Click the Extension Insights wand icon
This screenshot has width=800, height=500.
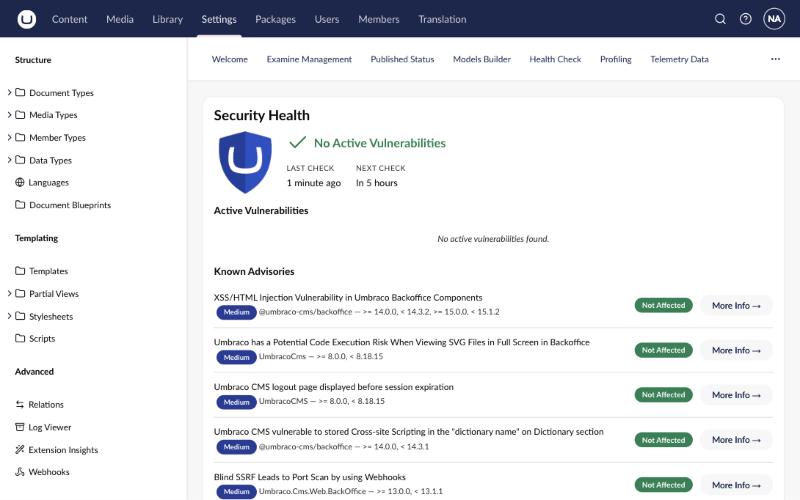(x=20, y=449)
